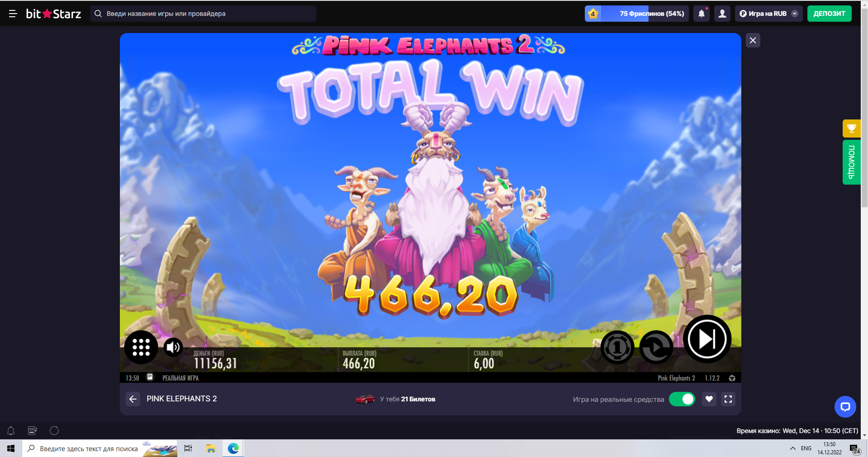This screenshot has width=868, height=457.
Task: Click the bell icon in bottom casino bar
Action: (x=11, y=431)
